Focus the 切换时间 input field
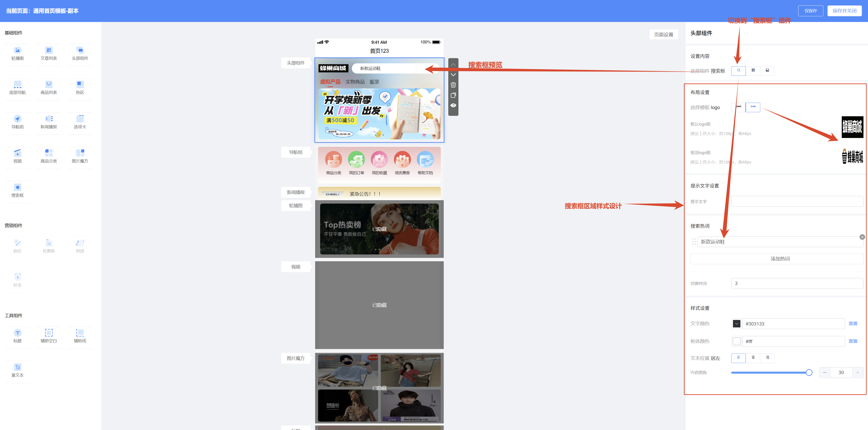 797,283
